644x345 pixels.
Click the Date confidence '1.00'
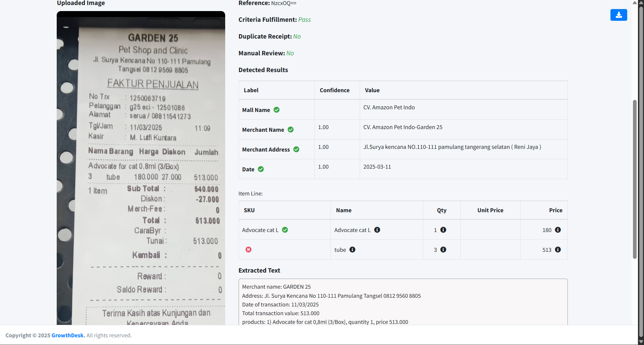point(323,167)
